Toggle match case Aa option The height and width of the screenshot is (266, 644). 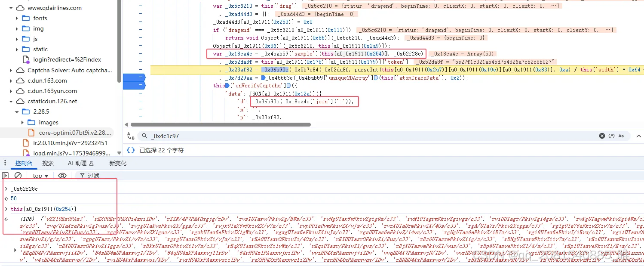point(621,136)
